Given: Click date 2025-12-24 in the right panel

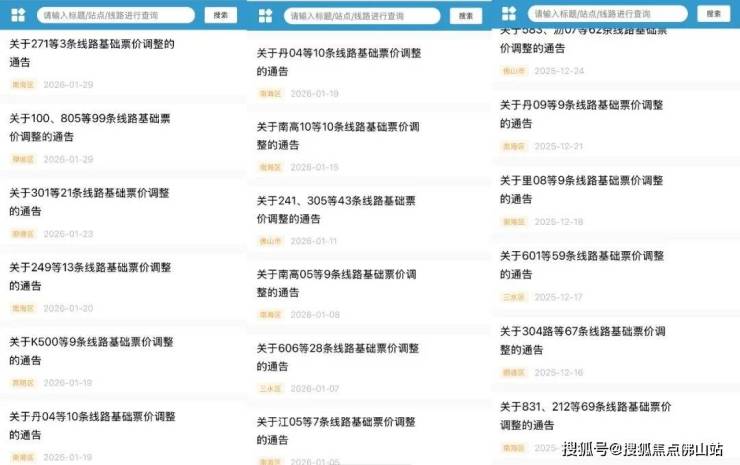Looking at the screenshot, I should click(559, 71).
